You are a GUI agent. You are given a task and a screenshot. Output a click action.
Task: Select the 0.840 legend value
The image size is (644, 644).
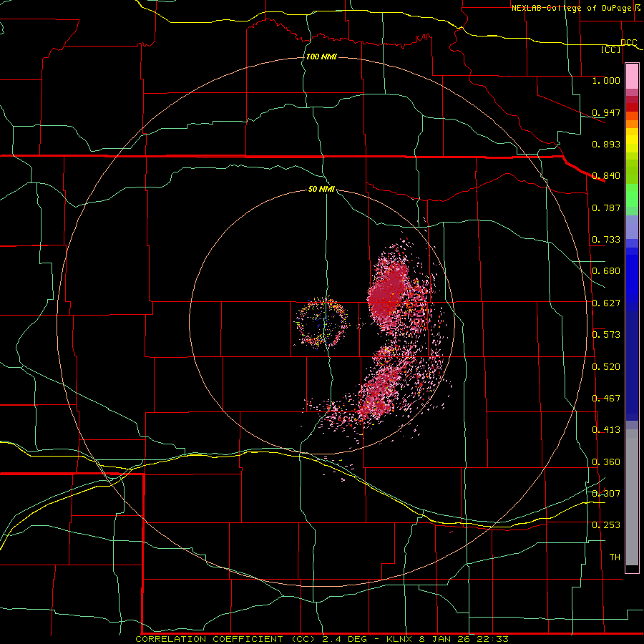606,176
